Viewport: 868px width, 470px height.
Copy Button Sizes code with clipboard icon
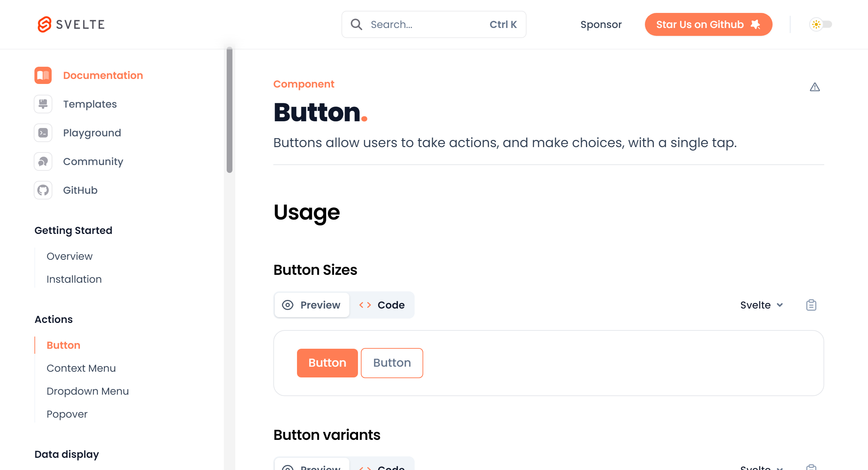811,305
